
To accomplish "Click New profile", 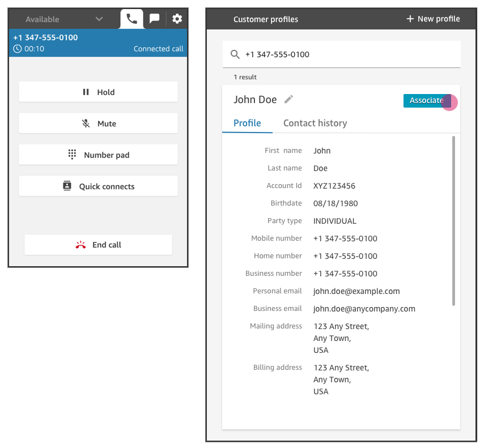I will [x=432, y=19].
